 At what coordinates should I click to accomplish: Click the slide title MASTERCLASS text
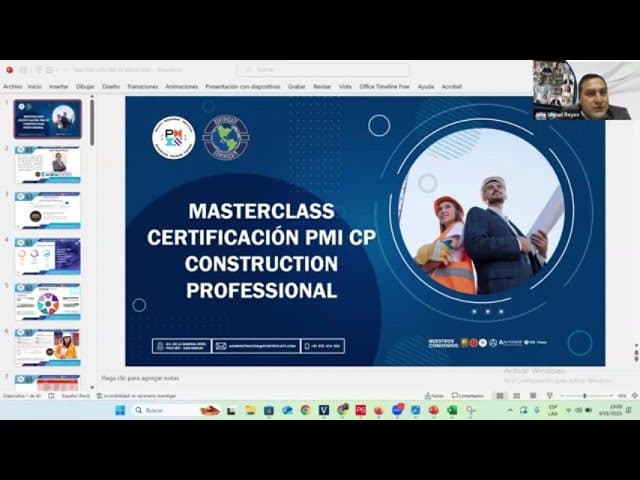[261, 211]
